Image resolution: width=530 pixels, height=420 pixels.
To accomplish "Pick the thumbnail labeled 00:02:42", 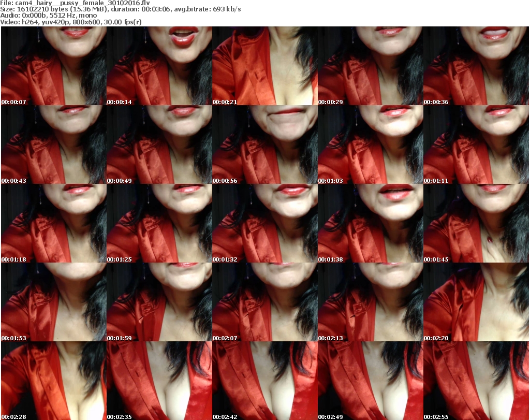I will [265, 381].
